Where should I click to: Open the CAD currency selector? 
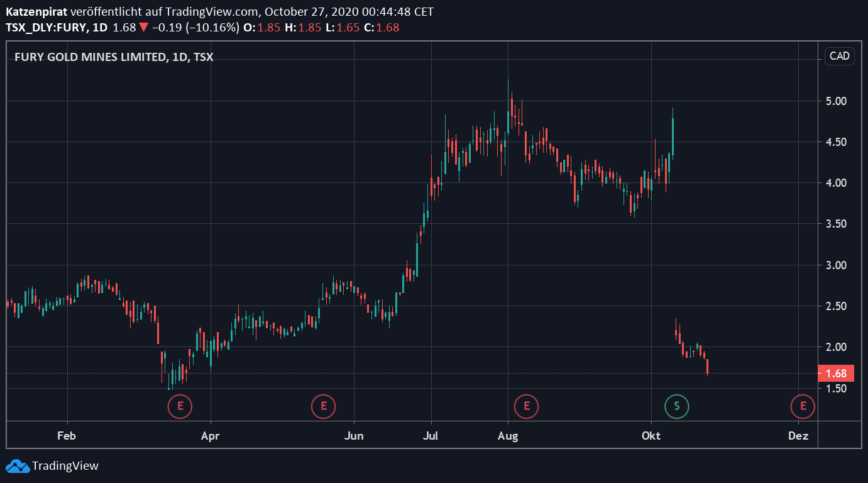coord(839,56)
